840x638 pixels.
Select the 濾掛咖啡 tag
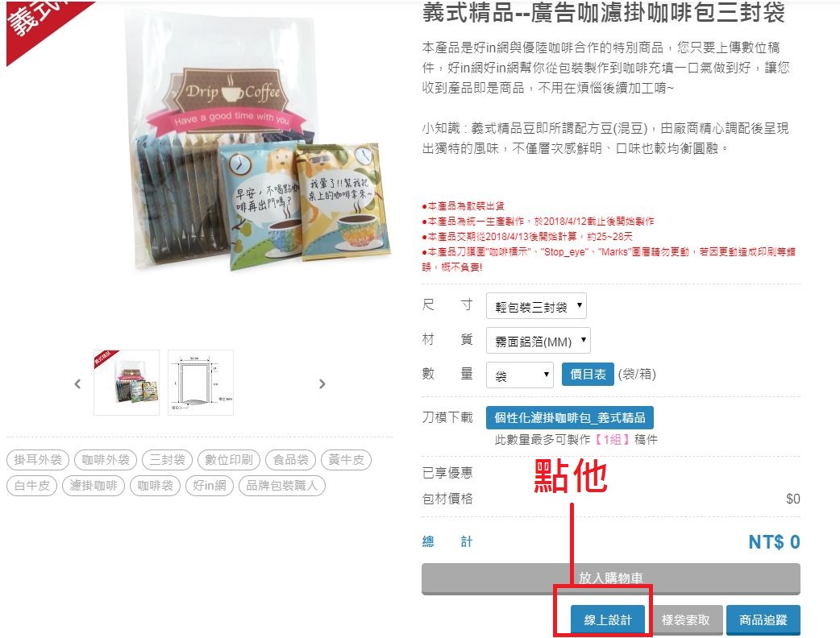[x=94, y=486]
